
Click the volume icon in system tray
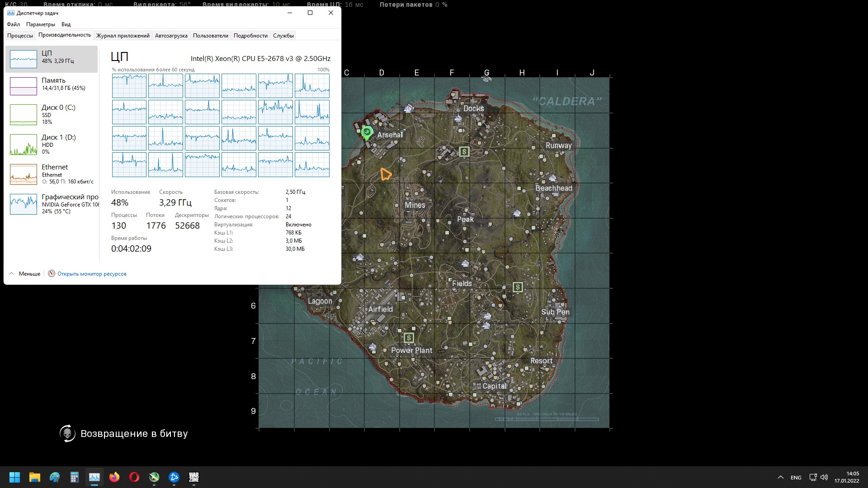click(824, 477)
